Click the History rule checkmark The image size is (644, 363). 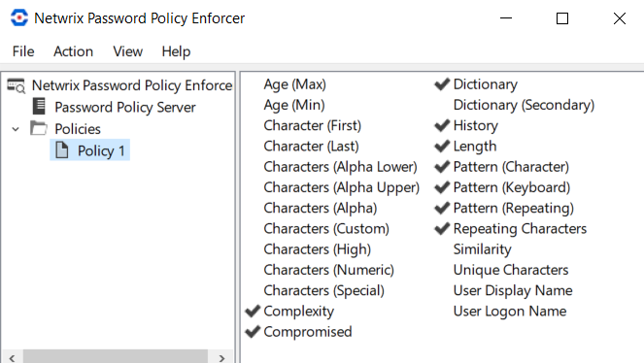pos(442,125)
